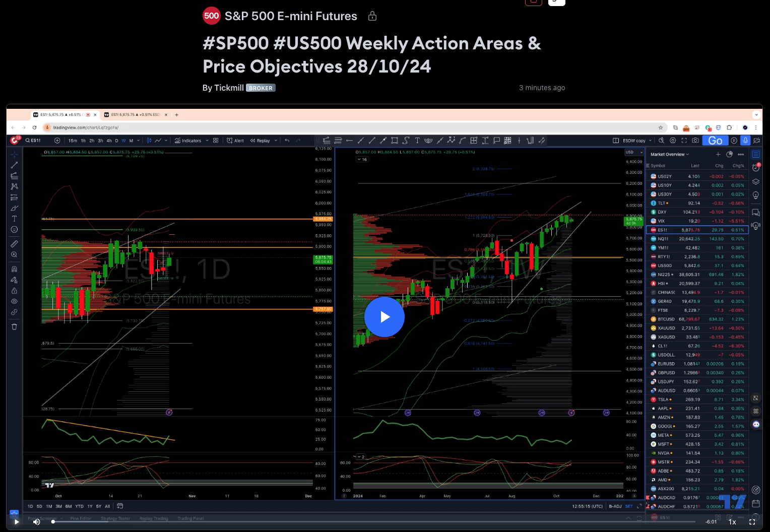Select the crosshair cursor tool in left toolbar
This screenshot has height=532, width=770.
[14, 154]
